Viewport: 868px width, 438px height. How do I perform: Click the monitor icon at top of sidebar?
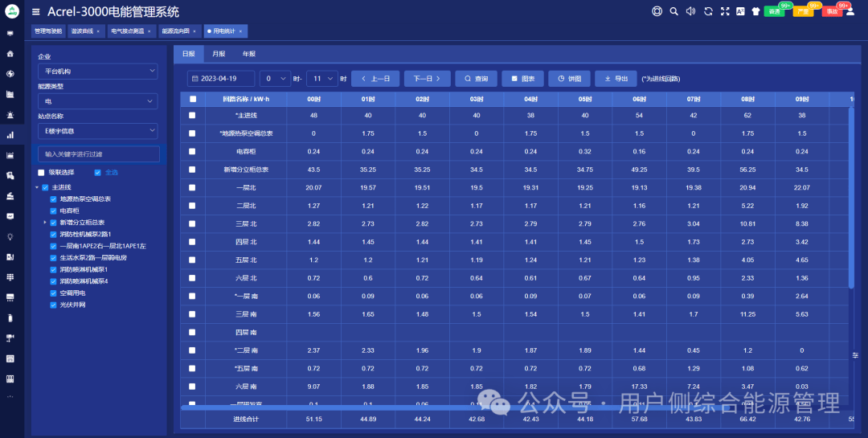click(x=10, y=33)
